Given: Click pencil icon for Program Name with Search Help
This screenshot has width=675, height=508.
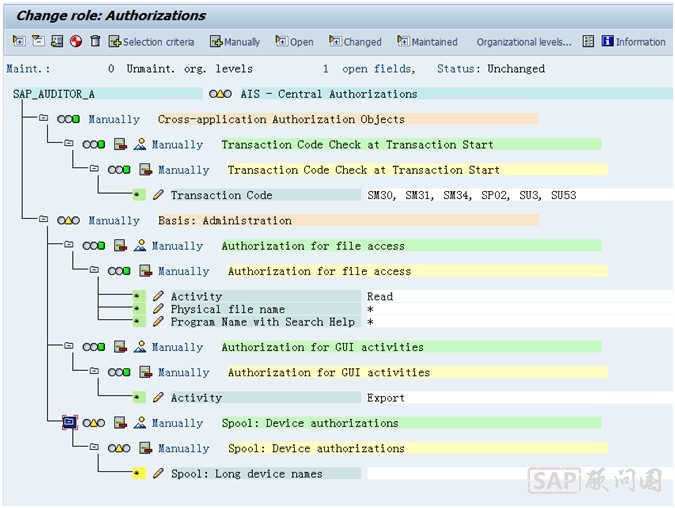Looking at the screenshot, I should click(x=158, y=321).
